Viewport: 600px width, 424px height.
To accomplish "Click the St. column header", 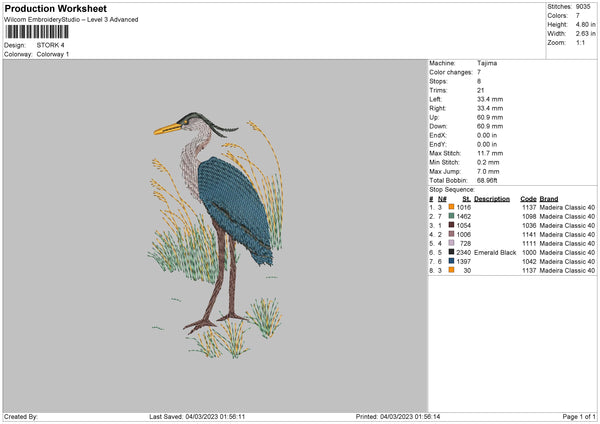I will pyautogui.click(x=465, y=198).
